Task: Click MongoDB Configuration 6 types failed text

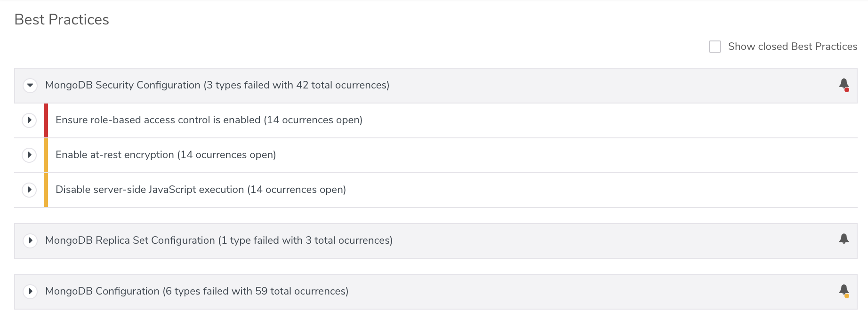Action: 197,291
